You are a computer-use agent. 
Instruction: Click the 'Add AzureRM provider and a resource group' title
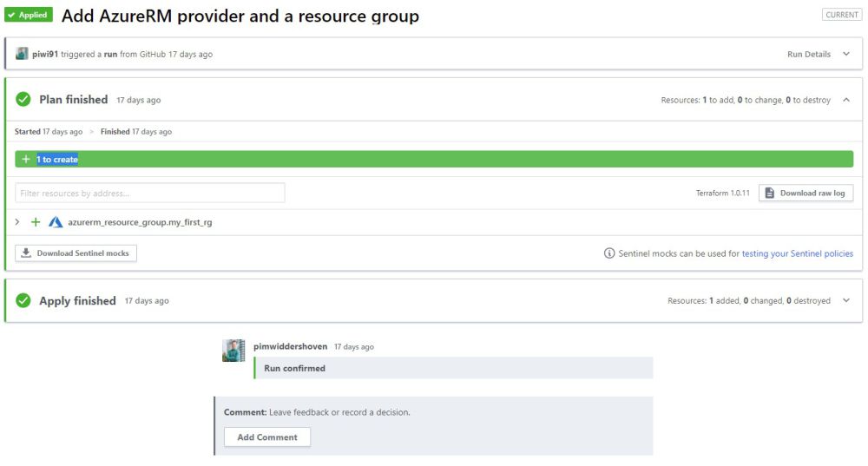(240, 16)
